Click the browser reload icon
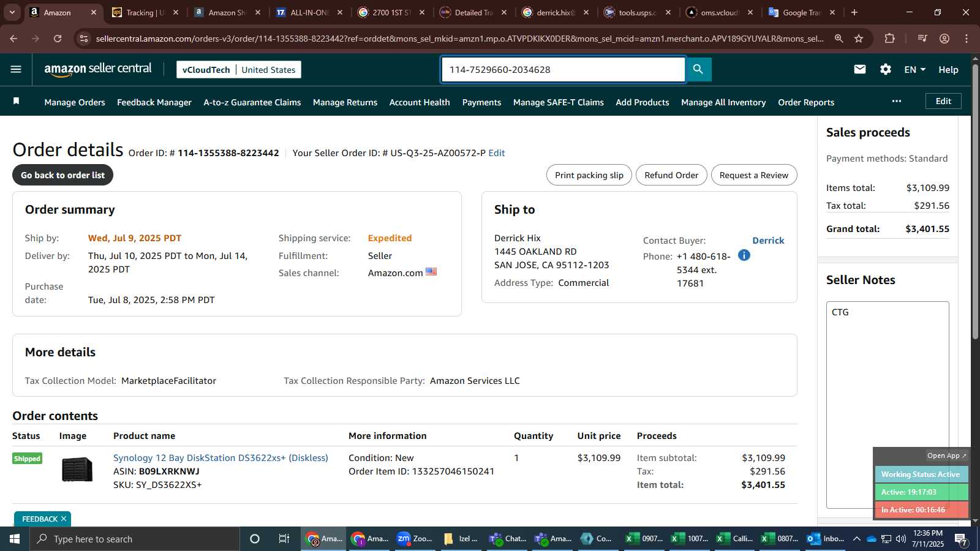The height and width of the screenshot is (551, 980). pos(58,39)
